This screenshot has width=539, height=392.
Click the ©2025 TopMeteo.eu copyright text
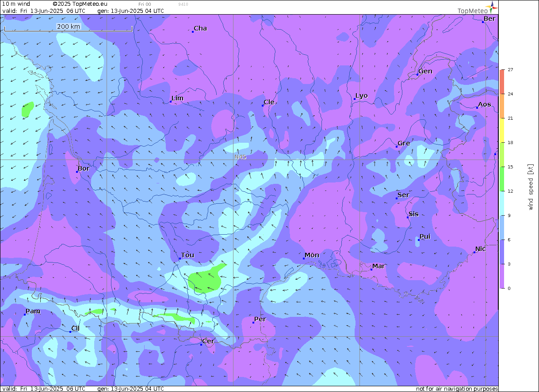click(x=80, y=4)
